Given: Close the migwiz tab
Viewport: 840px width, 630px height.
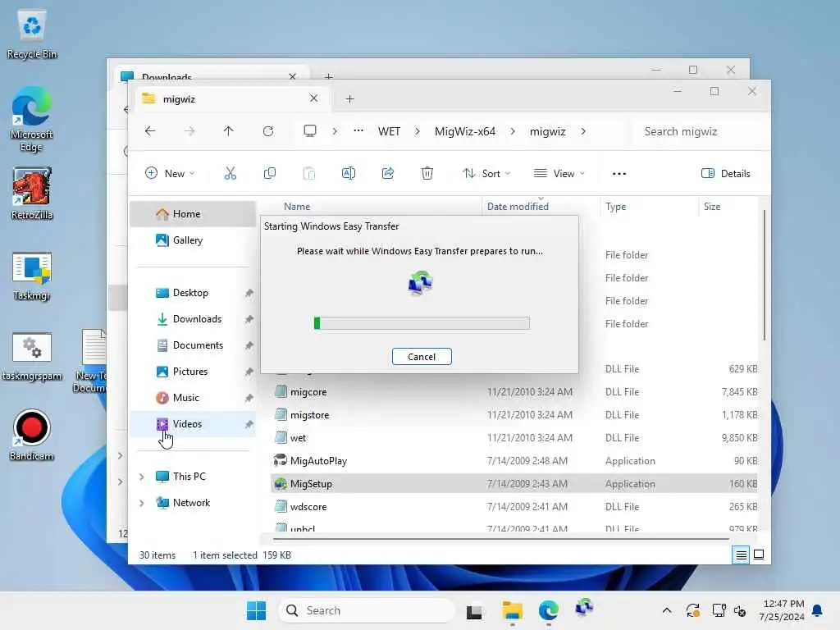Looking at the screenshot, I should [313, 98].
